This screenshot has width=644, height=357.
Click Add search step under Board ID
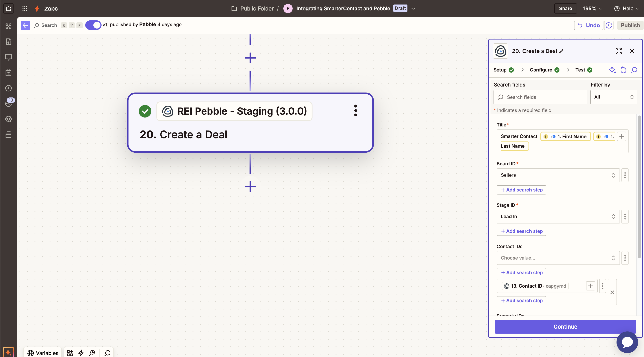click(521, 190)
